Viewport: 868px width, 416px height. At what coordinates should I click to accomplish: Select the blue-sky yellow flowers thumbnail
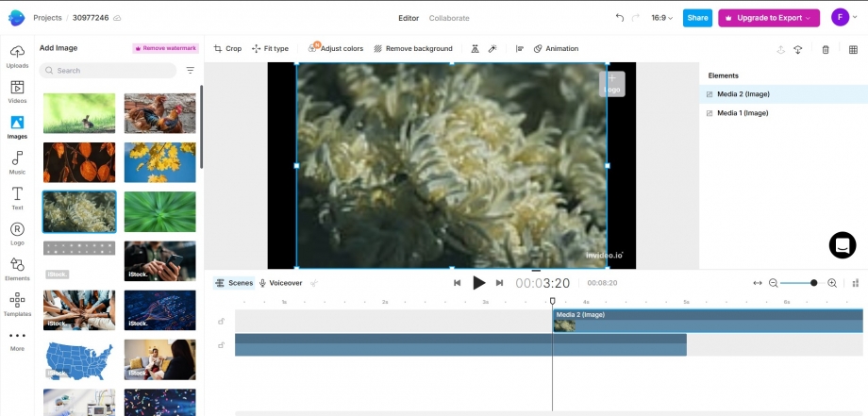(159, 162)
